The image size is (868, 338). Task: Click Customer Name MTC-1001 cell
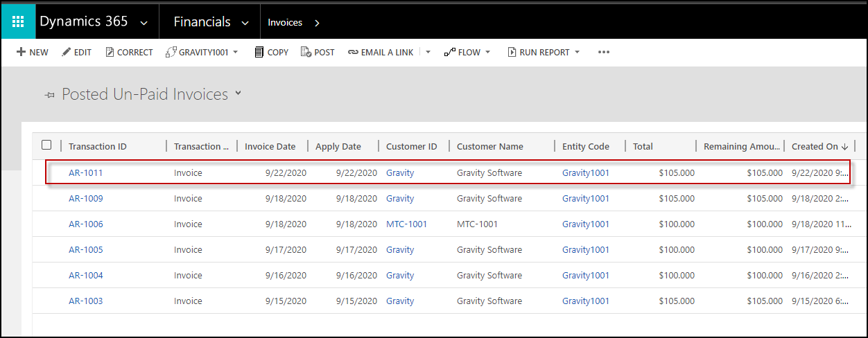477,224
